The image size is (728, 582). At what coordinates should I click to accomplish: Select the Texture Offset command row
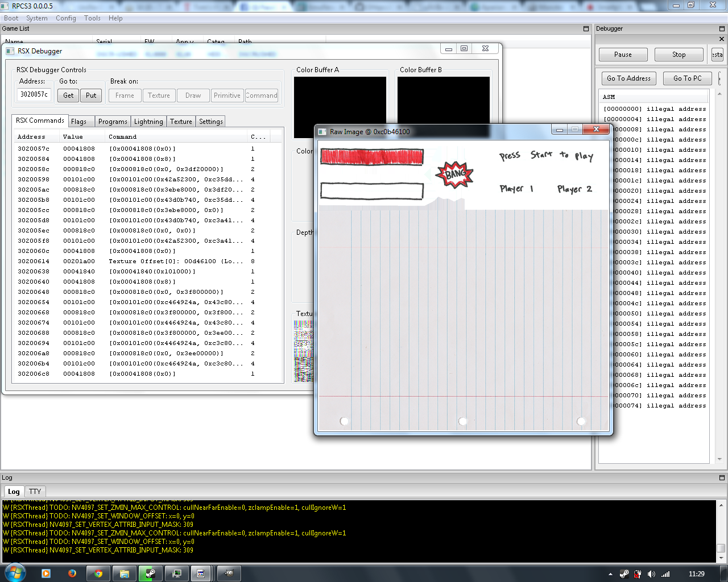tap(148, 261)
